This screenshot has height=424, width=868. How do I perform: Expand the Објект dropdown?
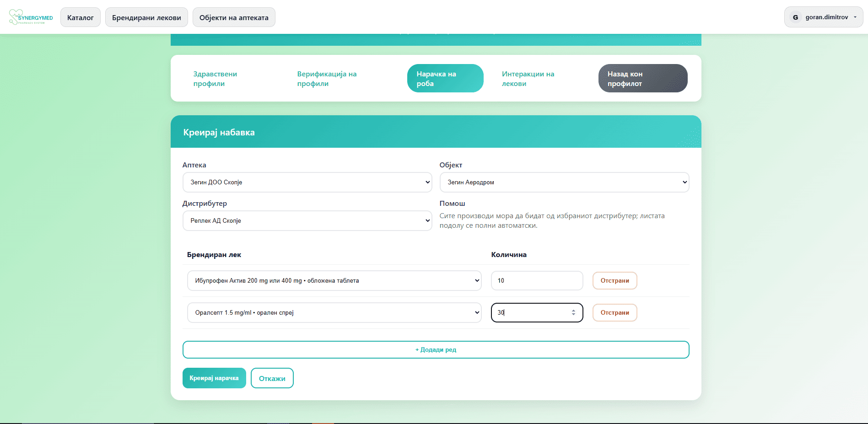click(x=564, y=182)
